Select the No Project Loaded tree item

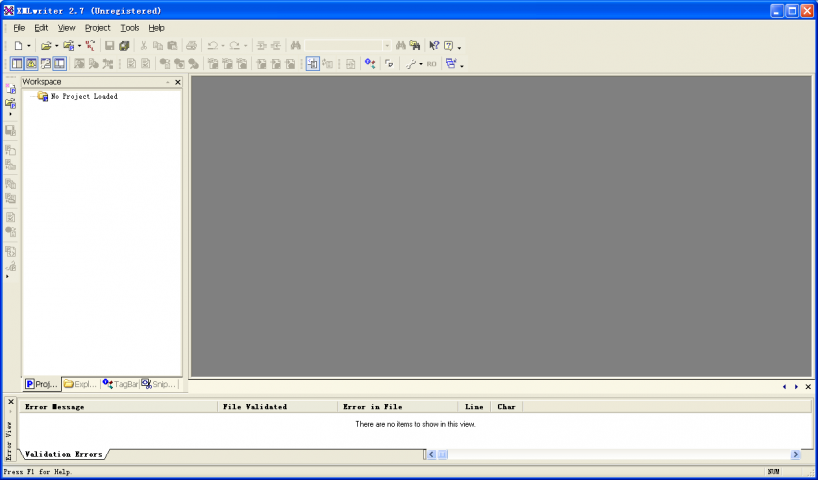(83, 97)
